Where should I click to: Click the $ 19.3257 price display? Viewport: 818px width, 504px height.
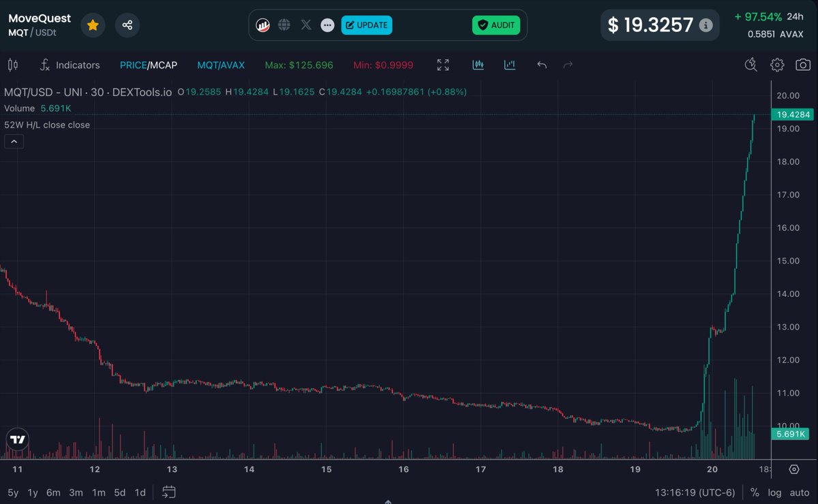point(650,25)
